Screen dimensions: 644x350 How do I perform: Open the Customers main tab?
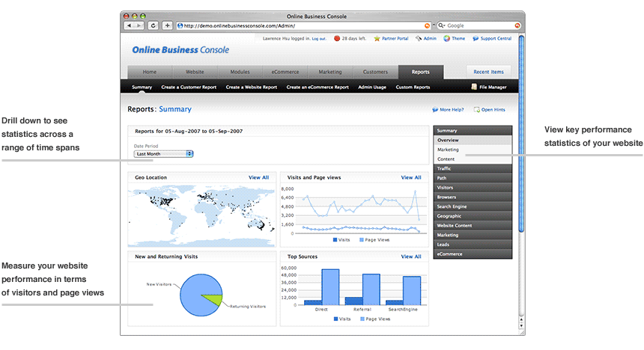[375, 72]
